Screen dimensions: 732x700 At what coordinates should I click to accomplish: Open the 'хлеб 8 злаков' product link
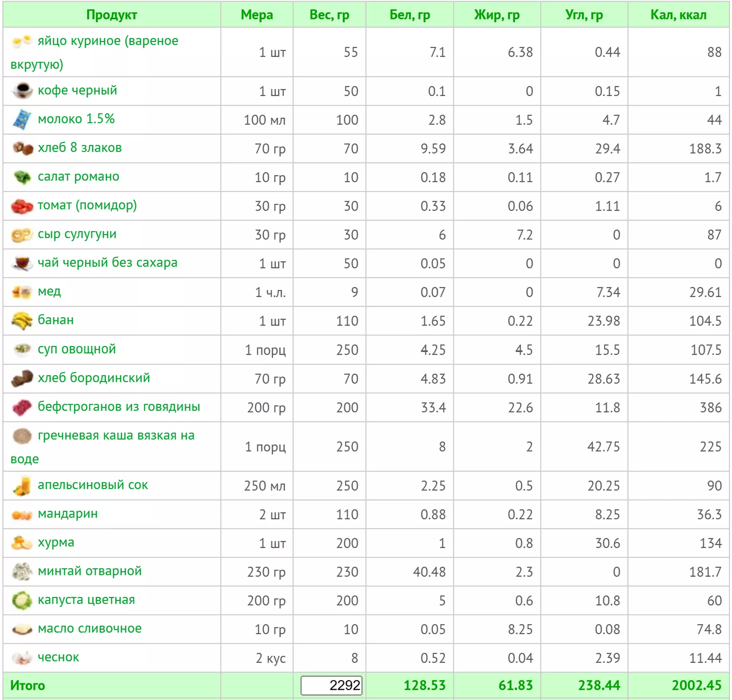point(79,147)
